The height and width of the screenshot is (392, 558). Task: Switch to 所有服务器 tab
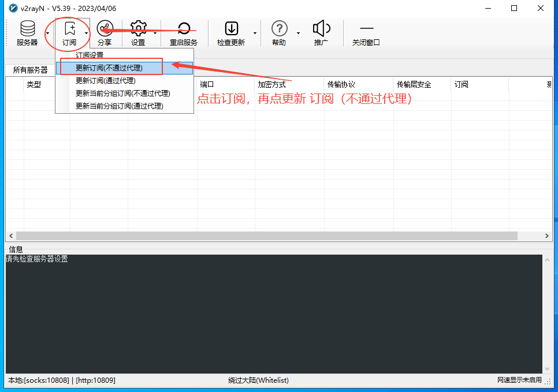click(31, 70)
